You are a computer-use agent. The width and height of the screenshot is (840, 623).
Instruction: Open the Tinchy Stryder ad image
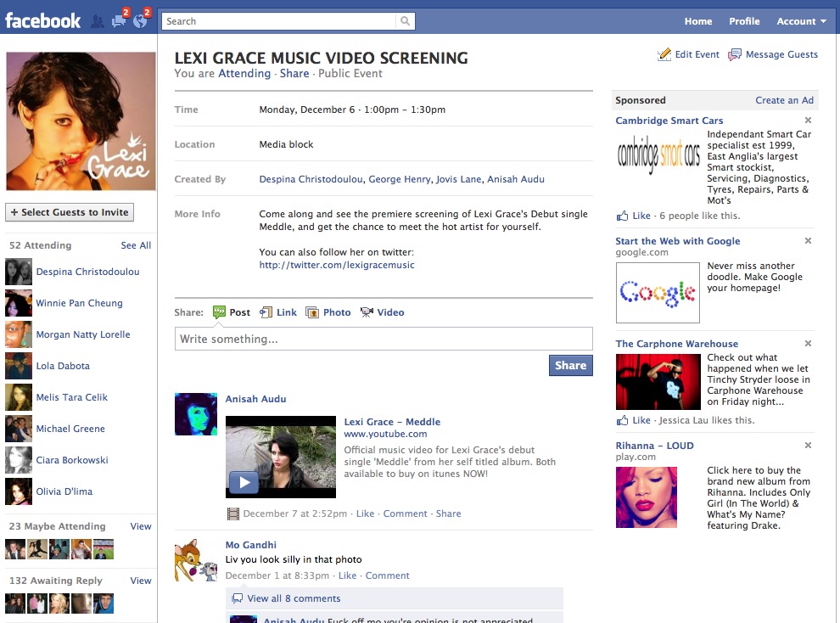pos(658,382)
